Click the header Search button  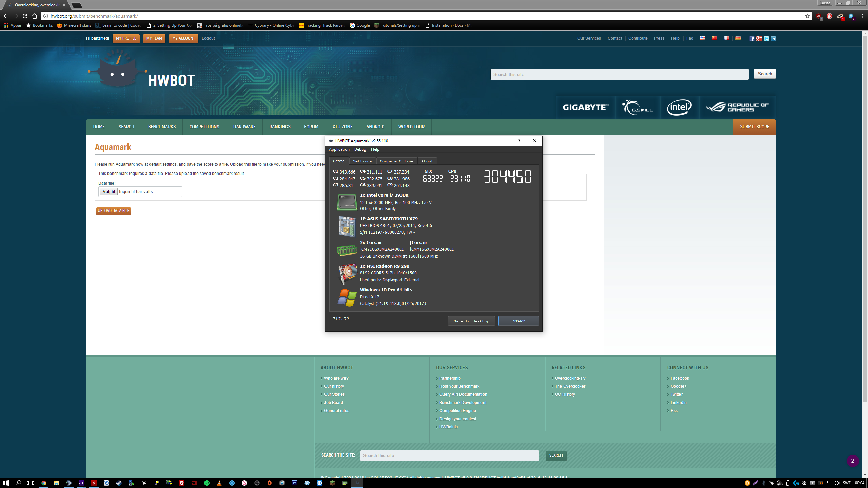pos(765,74)
